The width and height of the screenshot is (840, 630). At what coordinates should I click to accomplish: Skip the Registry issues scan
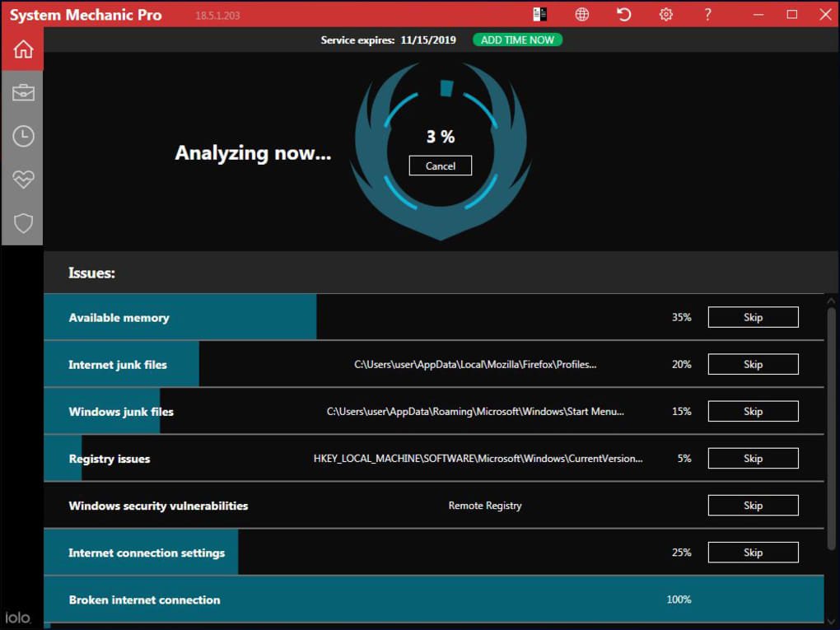pyautogui.click(x=753, y=458)
